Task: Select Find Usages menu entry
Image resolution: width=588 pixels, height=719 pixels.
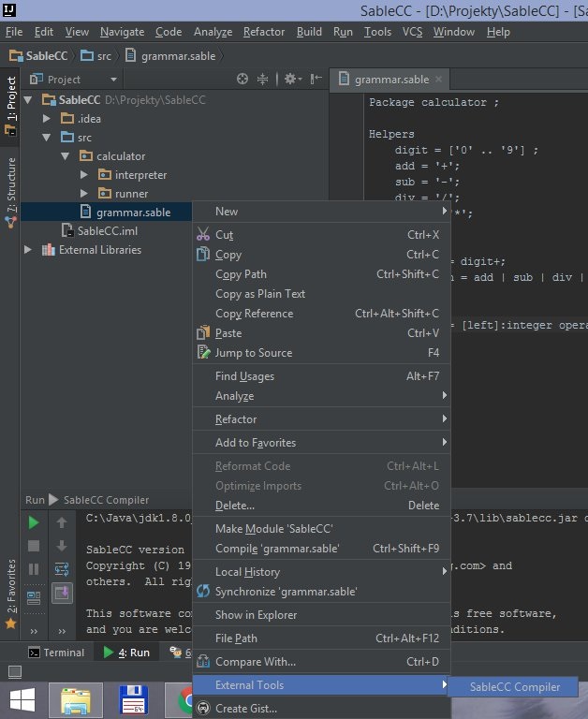Action: point(321,376)
